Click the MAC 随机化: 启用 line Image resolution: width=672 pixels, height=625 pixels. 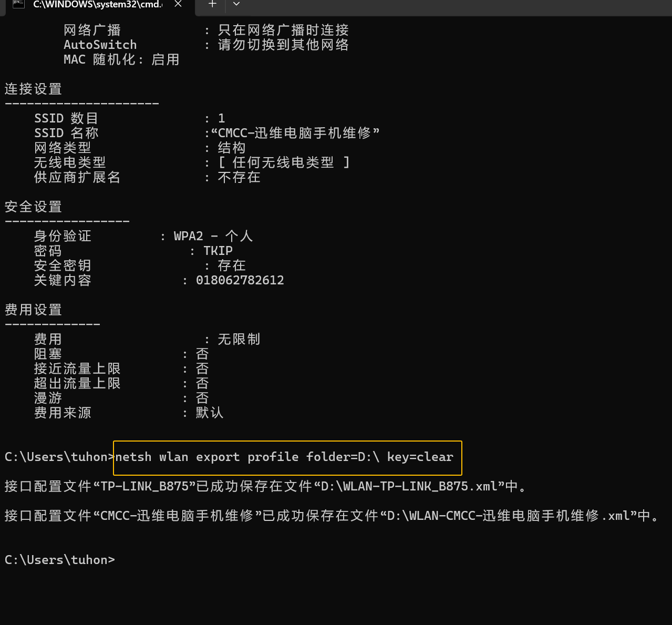(x=122, y=59)
